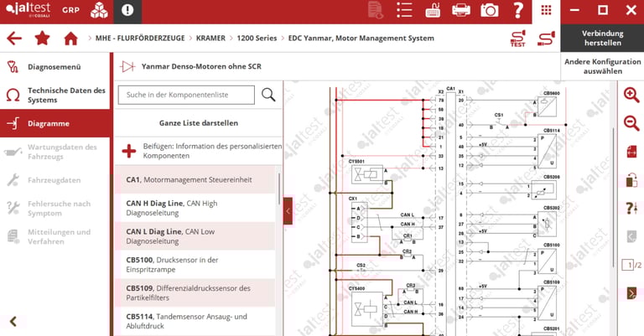644x336 pixels.
Task: Click the rotate diagram icon on right
Action: 631,179
